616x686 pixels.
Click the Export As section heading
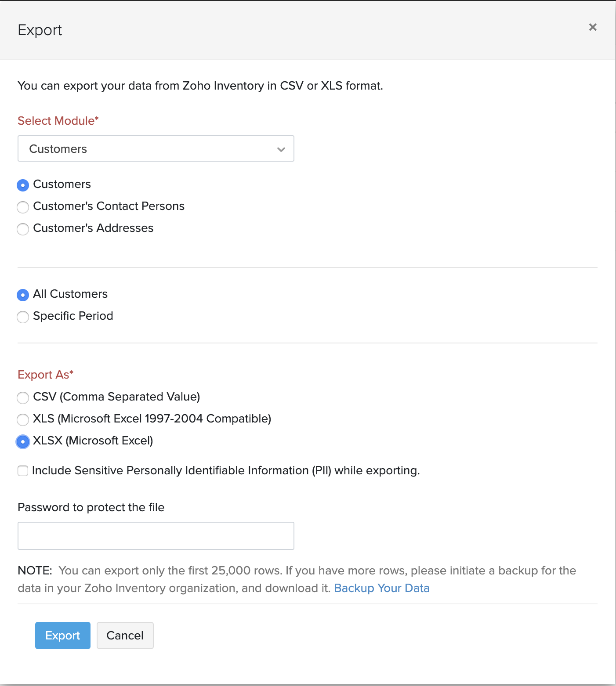(45, 375)
